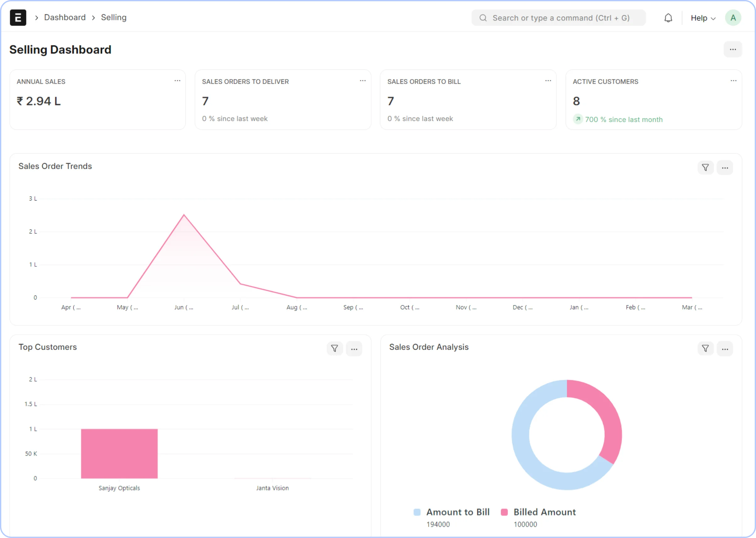Open Sales Order Trends more options

point(725,168)
